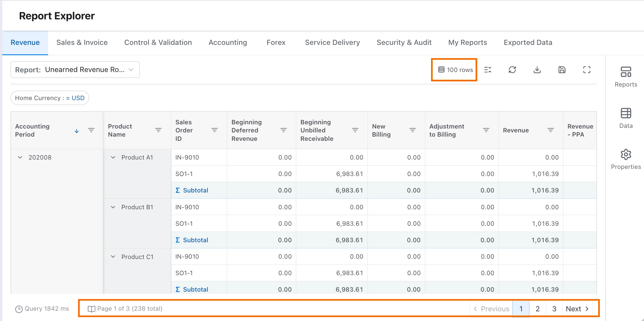
Task: Open filter on Sales Order ID column
Action: pos(215,130)
